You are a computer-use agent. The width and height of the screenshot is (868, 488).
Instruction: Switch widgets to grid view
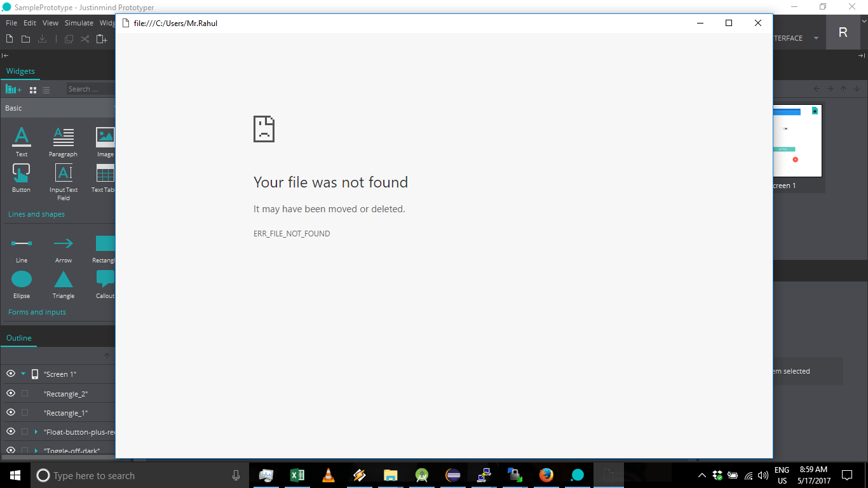33,90
